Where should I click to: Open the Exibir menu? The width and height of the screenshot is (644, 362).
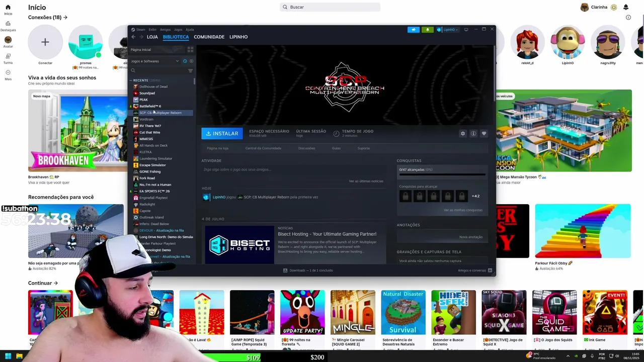[152, 30]
